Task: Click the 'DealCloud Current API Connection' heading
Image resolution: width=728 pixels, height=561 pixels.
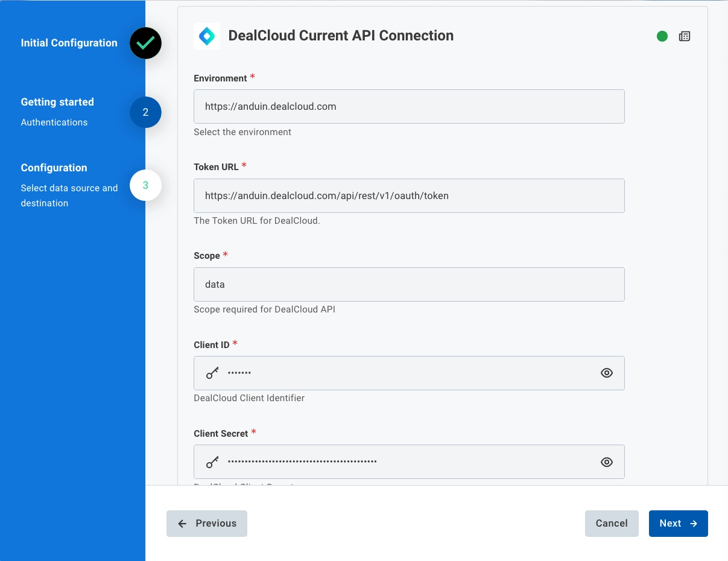Action: [341, 36]
